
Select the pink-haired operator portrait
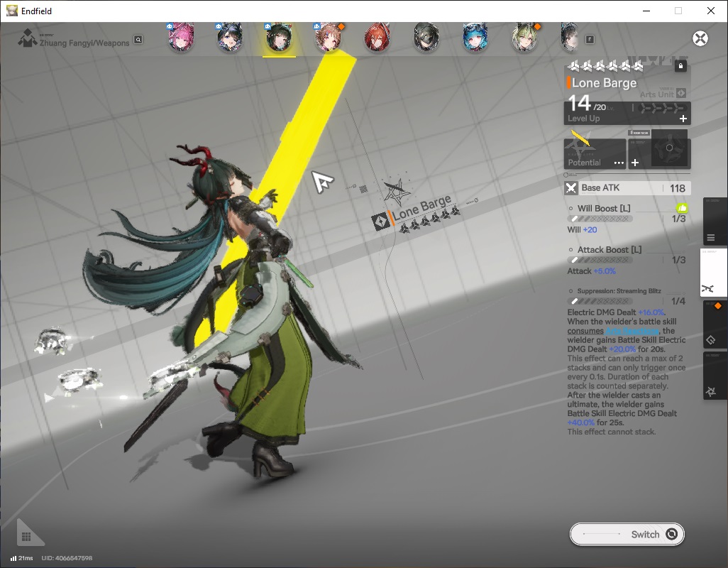click(x=181, y=38)
